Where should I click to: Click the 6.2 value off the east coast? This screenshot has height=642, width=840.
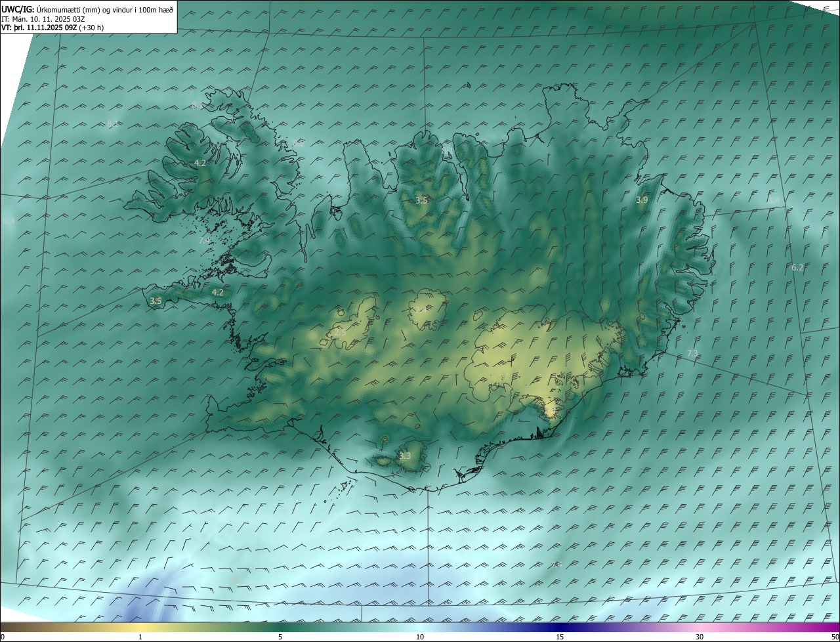pos(797,267)
